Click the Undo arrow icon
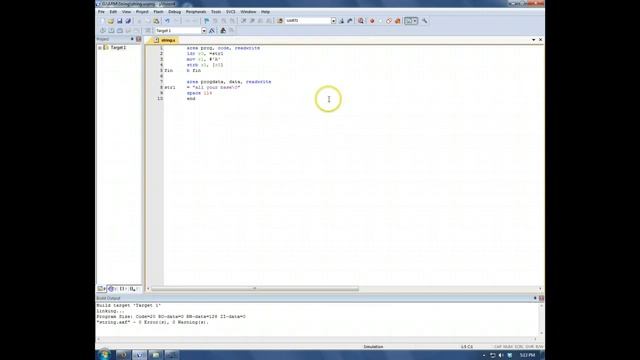 coord(167,21)
